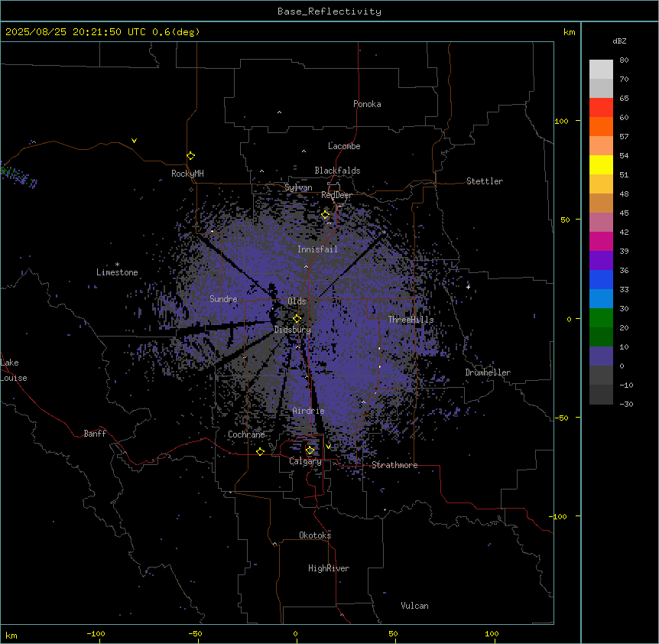Image resolution: width=659 pixels, height=644 pixels.
Task: Select the Lacombe city label
Action: tap(344, 146)
